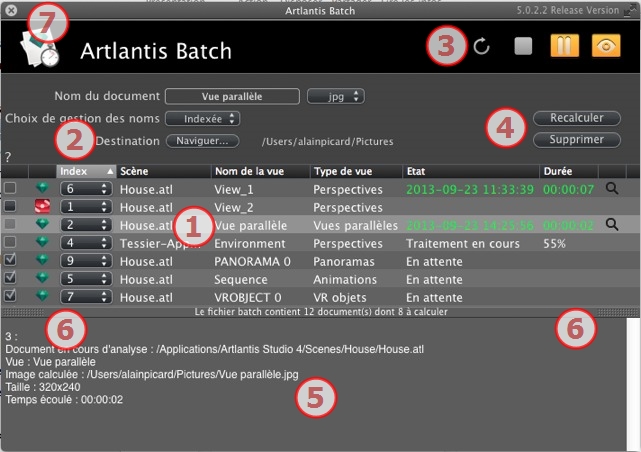The width and height of the screenshot is (641, 452).
Task: Change index stepper showing 7
Action: point(86,297)
